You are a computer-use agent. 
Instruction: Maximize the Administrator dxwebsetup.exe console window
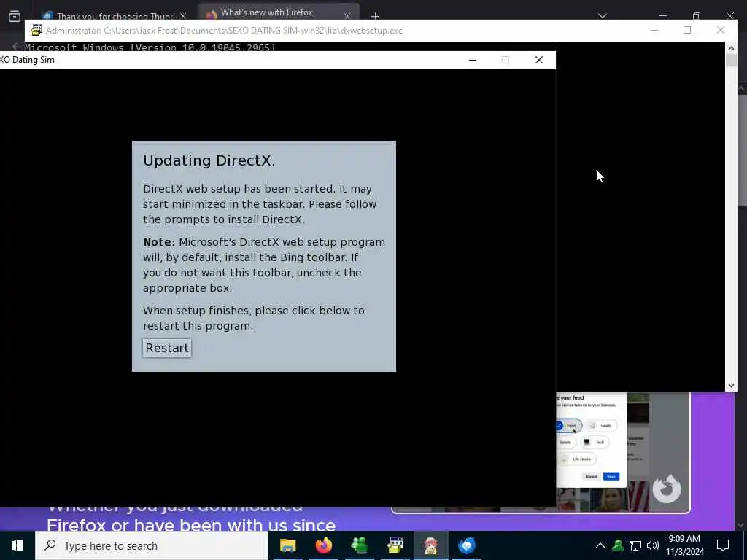(687, 30)
